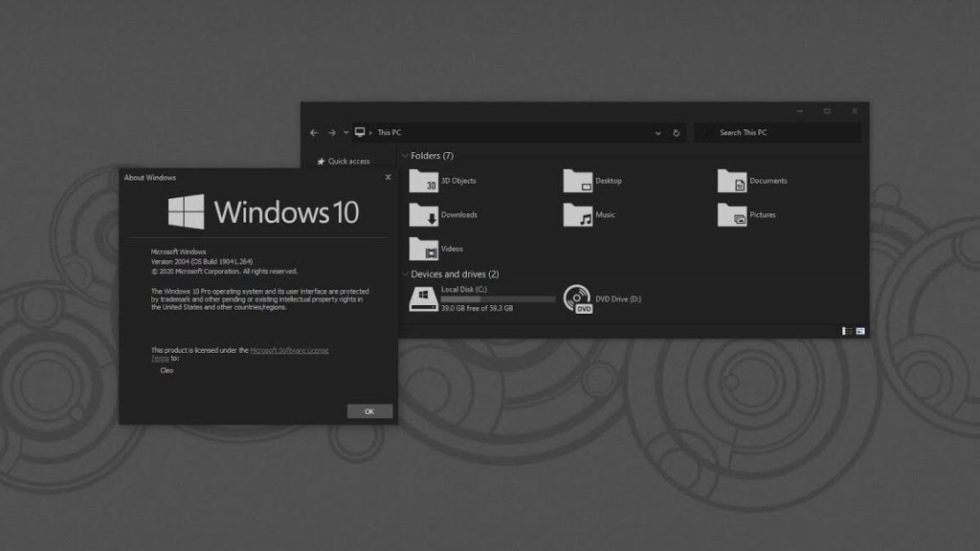The height and width of the screenshot is (551, 980).
Task: Switch to large icons view layout
Action: click(x=860, y=331)
